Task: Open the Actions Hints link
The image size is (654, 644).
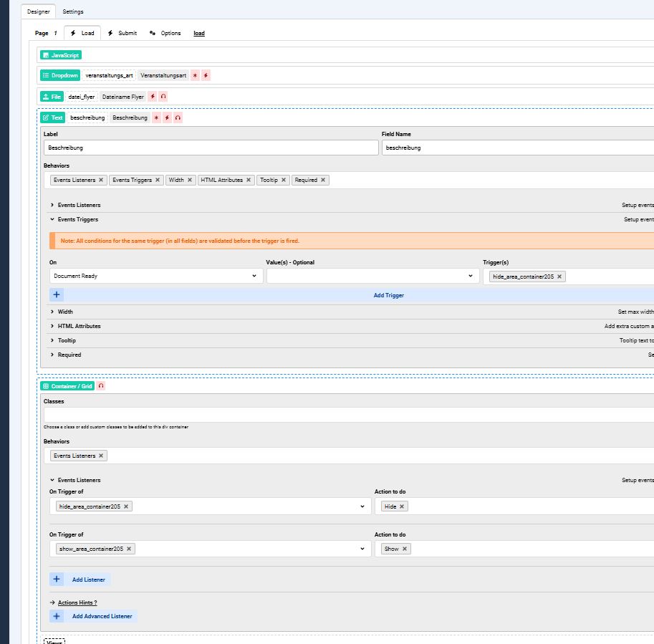Action: click(x=77, y=602)
